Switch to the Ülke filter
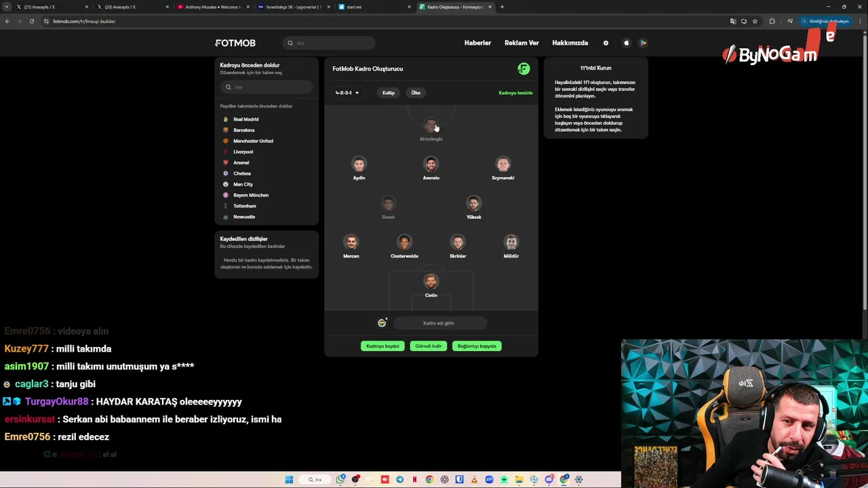This screenshot has width=868, height=488. tap(416, 93)
